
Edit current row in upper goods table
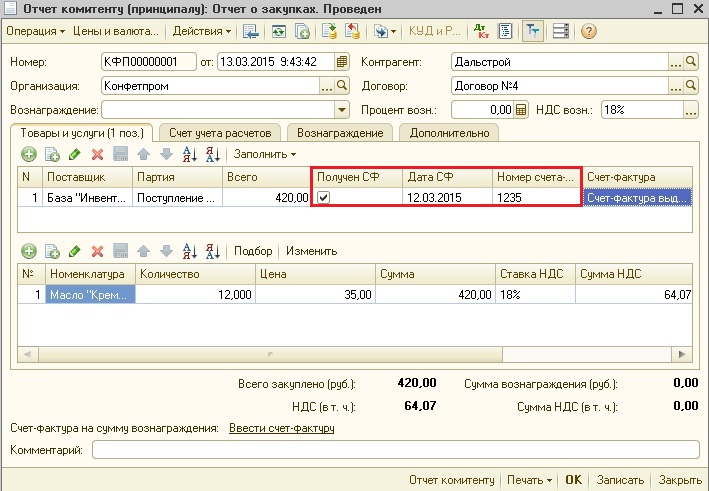click(x=75, y=154)
